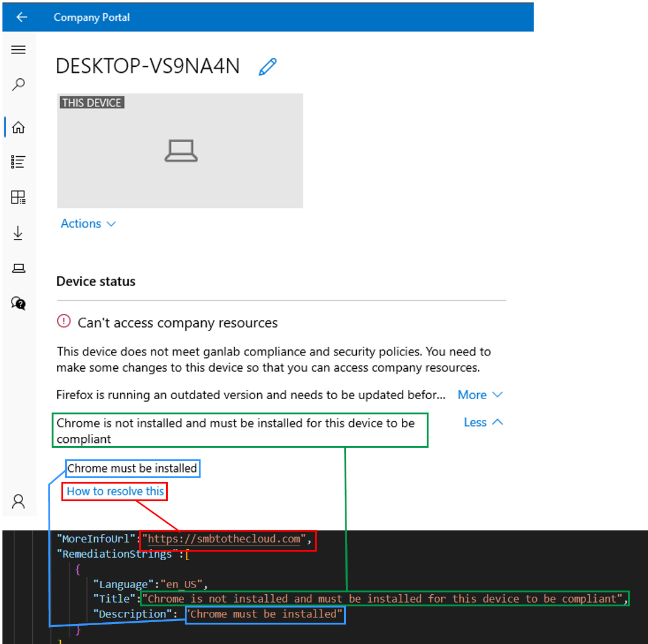Open the Devices icon in the sidebar
Image resolution: width=648 pixels, height=644 pixels.
(x=18, y=267)
